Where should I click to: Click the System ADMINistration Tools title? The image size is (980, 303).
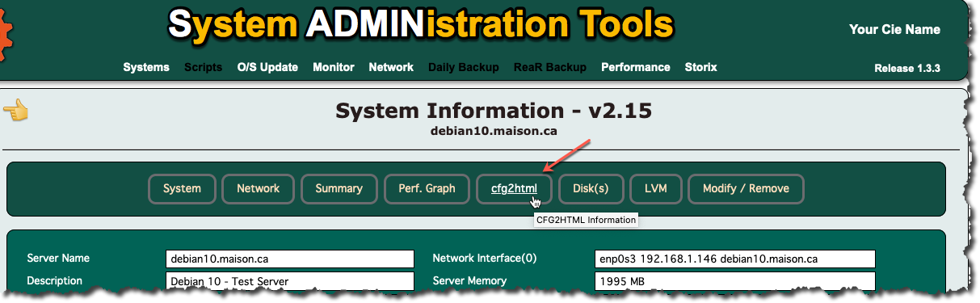420,25
